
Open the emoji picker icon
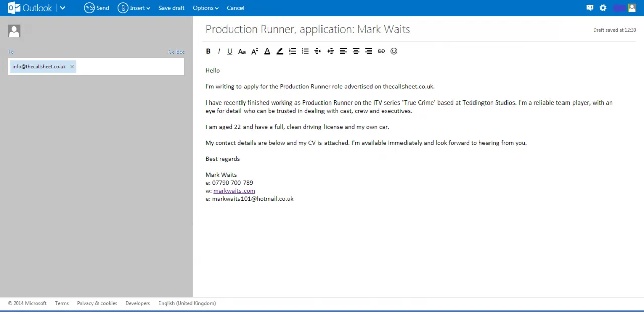click(x=394, y=51)
